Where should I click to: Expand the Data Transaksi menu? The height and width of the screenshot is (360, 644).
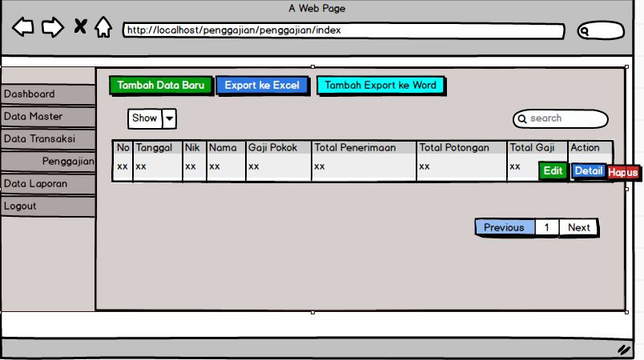[x=48, y=139]
